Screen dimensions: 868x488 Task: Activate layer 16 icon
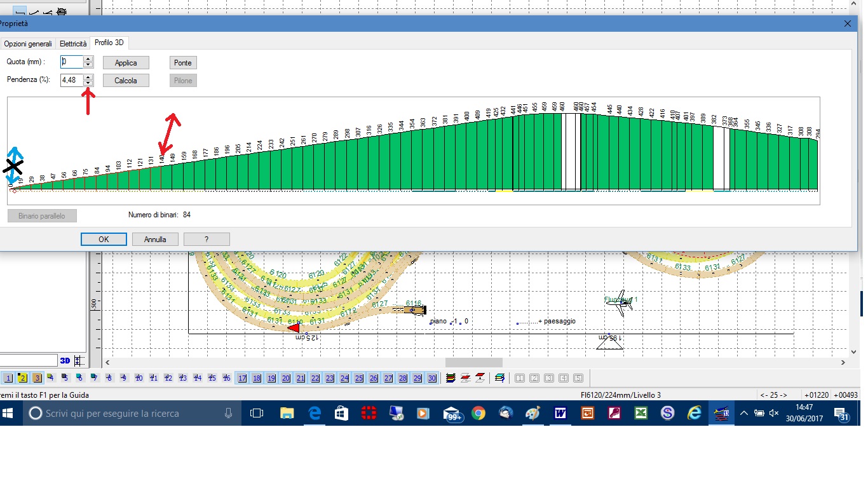pyautogui.click(x=226, y=378)
